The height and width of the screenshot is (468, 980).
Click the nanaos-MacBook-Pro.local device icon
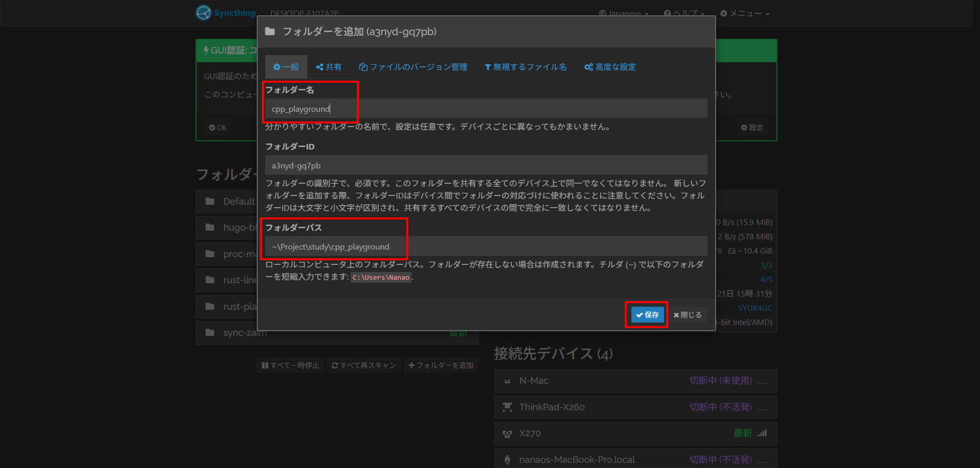pos(507,460)
